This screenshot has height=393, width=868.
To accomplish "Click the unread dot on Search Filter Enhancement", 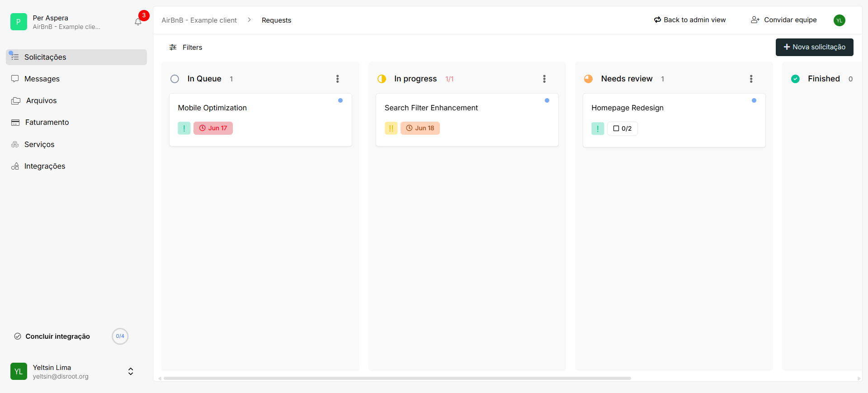I will (x=547, y=100).
